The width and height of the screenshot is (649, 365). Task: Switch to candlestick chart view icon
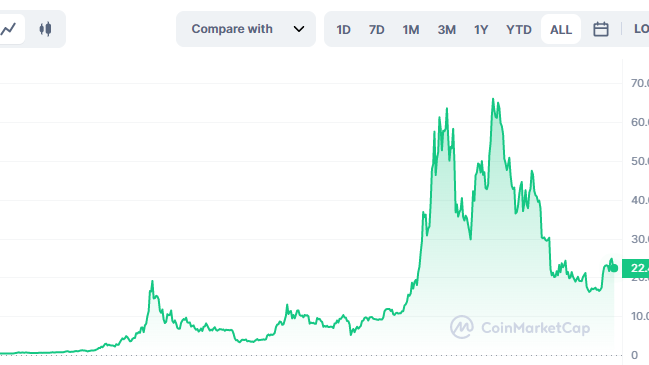pos(46,29)
